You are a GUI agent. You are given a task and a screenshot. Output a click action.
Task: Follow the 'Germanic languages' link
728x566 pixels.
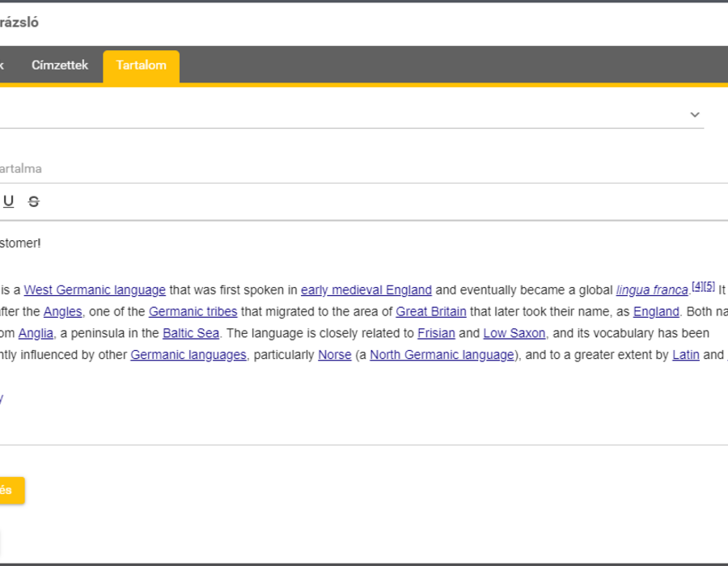click(188, 355)
